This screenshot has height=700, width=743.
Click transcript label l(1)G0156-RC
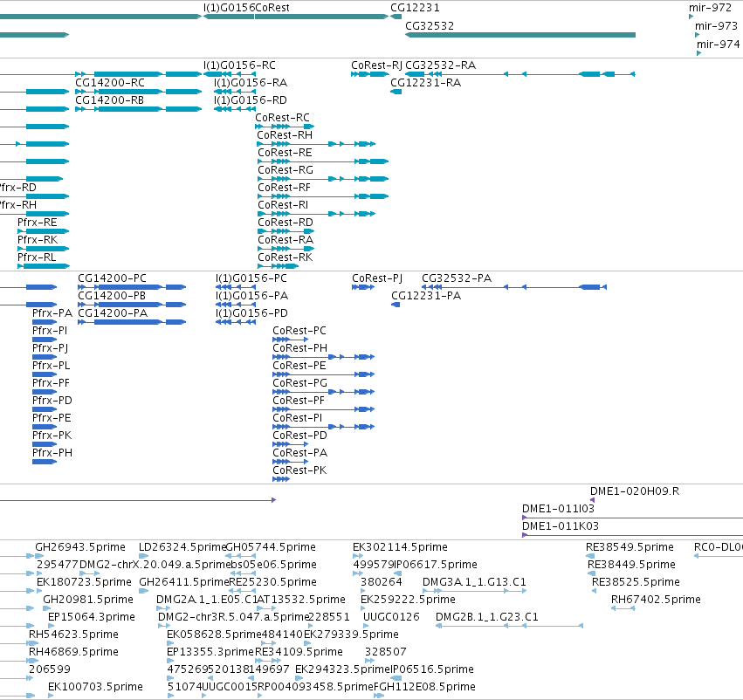(x=239, y=65)
